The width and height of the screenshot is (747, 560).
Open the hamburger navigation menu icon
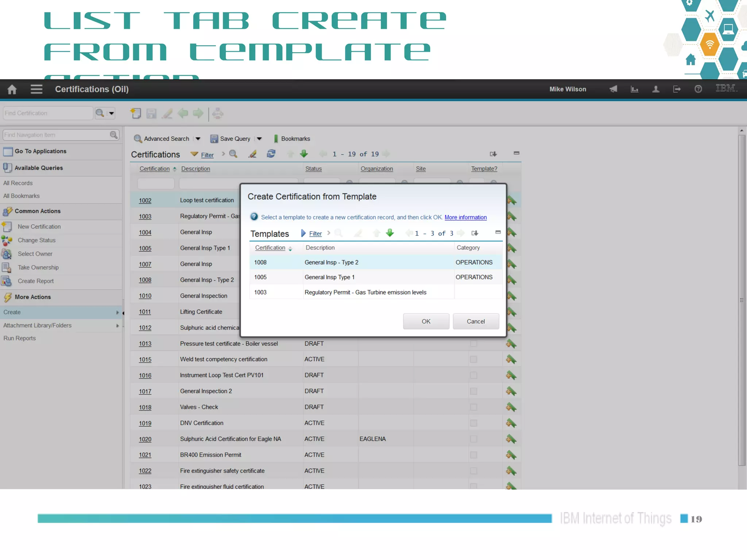(36, 89)
